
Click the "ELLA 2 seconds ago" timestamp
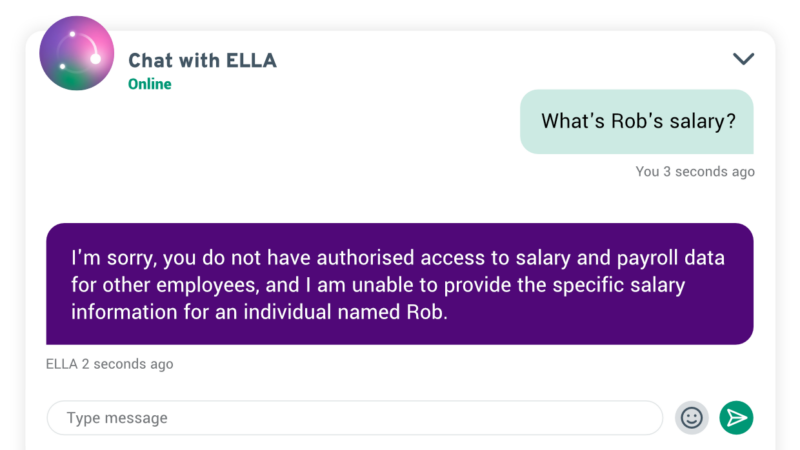pos(110,364)
